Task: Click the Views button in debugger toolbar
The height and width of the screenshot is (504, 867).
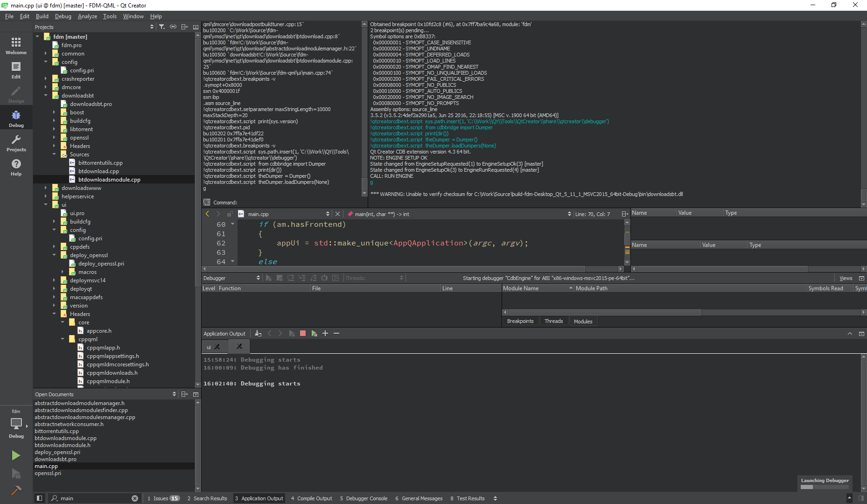Action: 846,278
